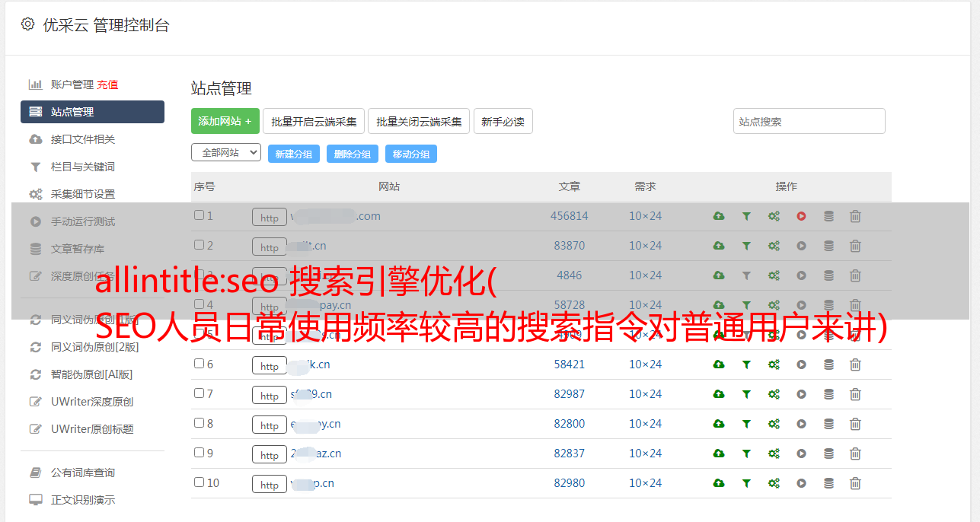Click the red 充值 recharge link

pos(107,84)
